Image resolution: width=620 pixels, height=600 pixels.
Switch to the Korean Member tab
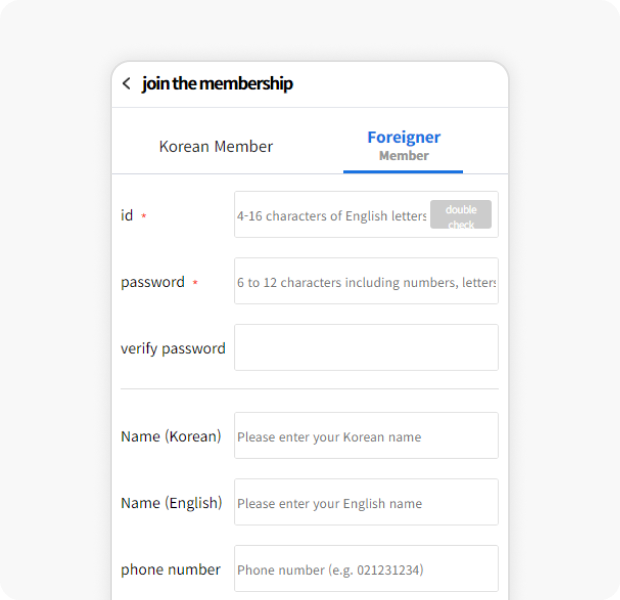pos(216,146)
